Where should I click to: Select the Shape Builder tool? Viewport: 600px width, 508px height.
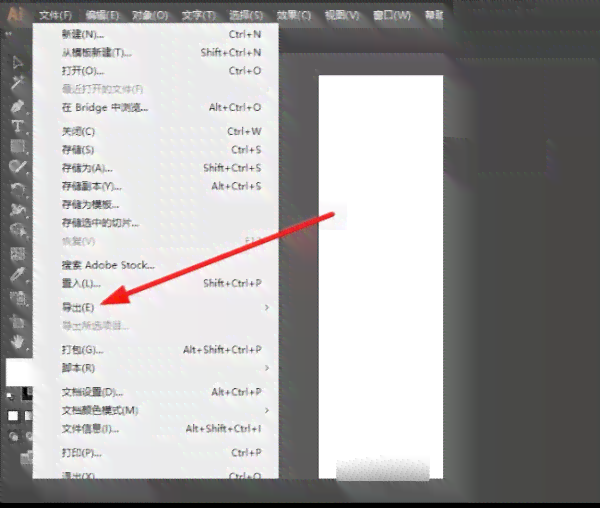pos(18,231)
